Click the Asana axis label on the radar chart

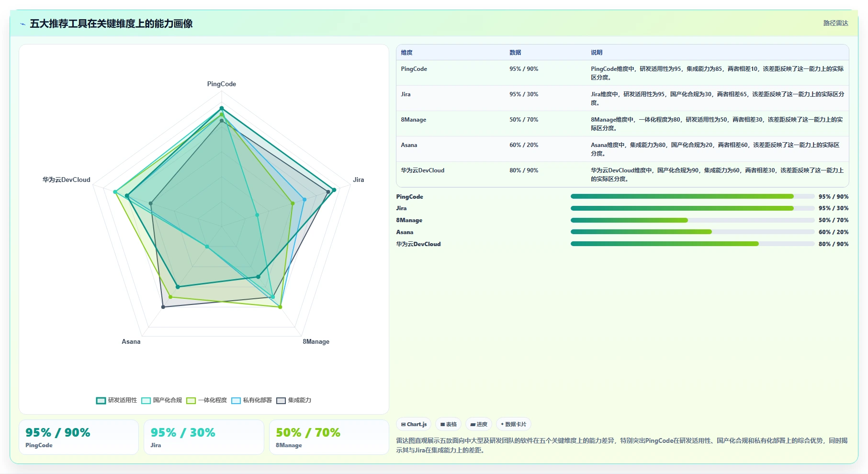[x=131, y=341]
